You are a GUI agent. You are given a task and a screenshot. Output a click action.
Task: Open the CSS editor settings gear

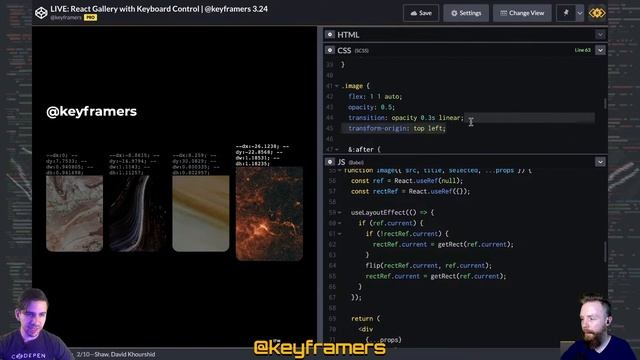(330, 50)
